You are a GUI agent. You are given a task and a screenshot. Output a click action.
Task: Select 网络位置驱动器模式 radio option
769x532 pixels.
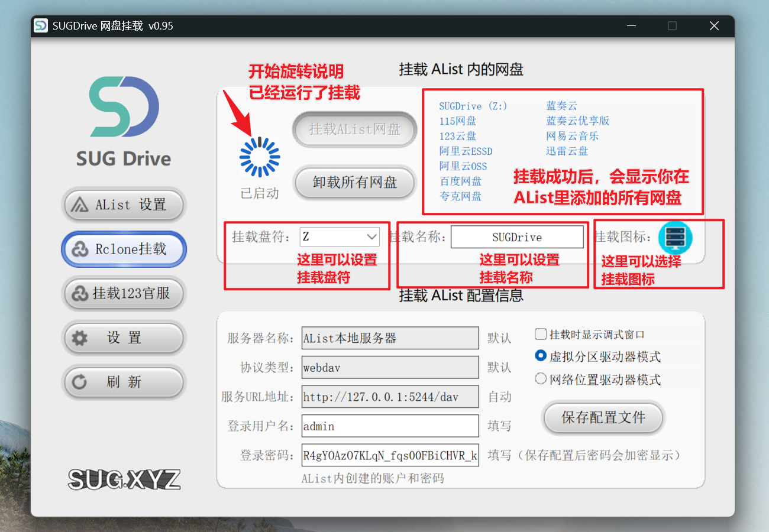(x=541, y=379)
